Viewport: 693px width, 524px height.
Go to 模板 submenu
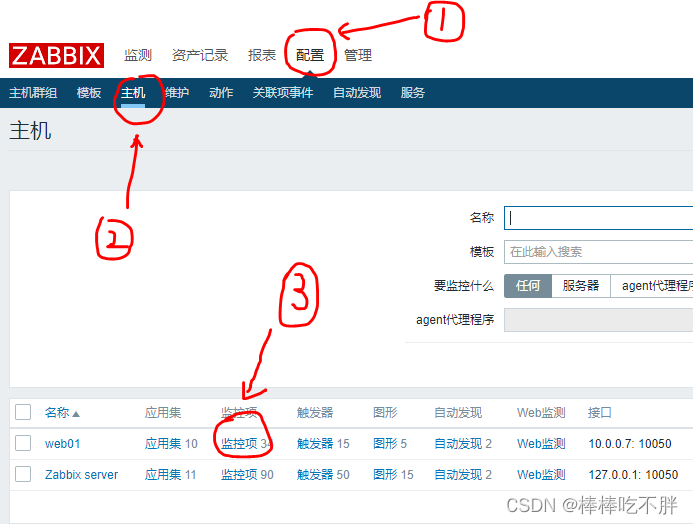coord(89,93)
